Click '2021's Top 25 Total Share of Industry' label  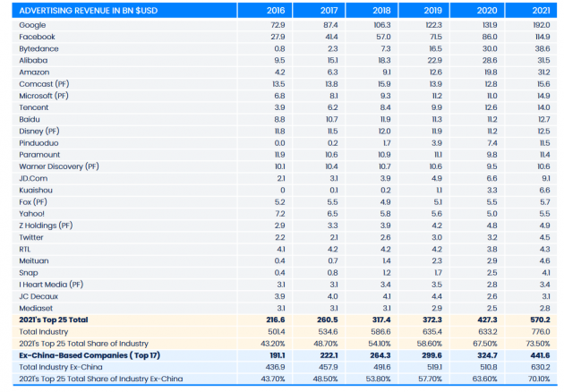[83, 344]
